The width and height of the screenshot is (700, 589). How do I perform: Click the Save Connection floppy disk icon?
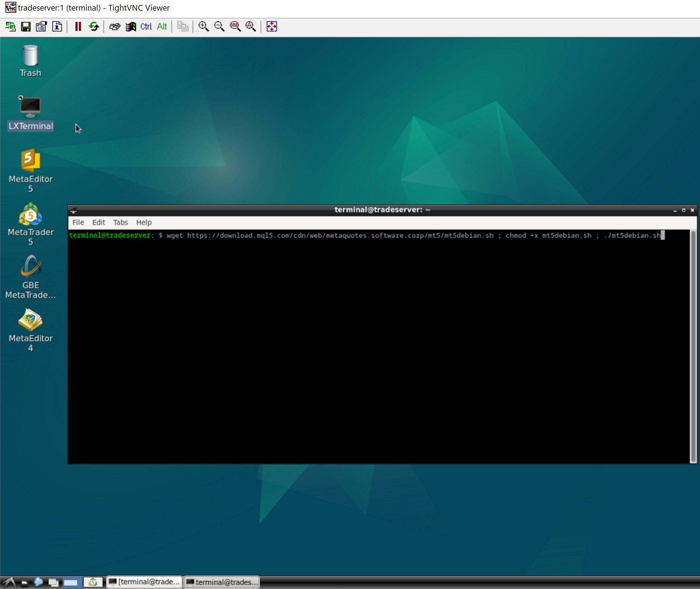point(26,26)
